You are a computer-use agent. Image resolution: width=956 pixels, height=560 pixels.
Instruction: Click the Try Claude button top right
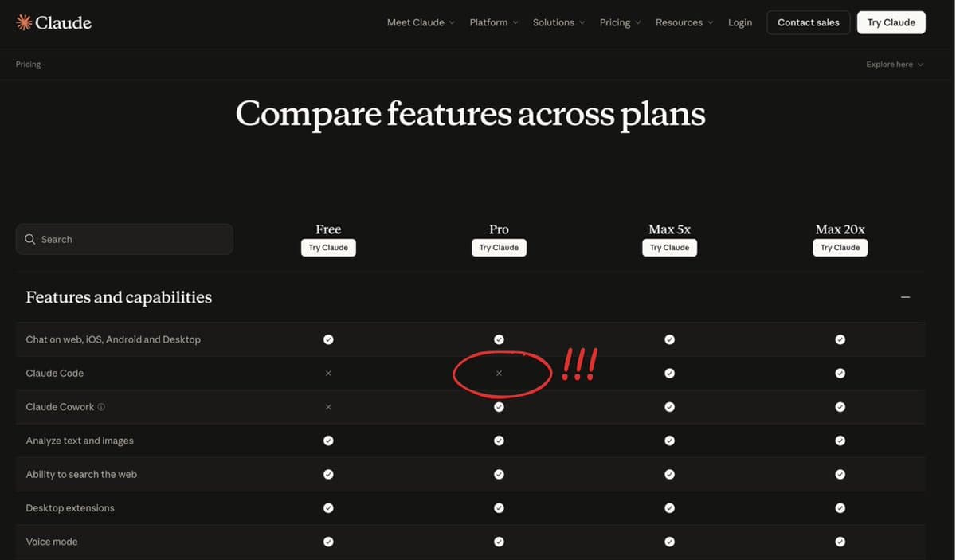(891, 22)
